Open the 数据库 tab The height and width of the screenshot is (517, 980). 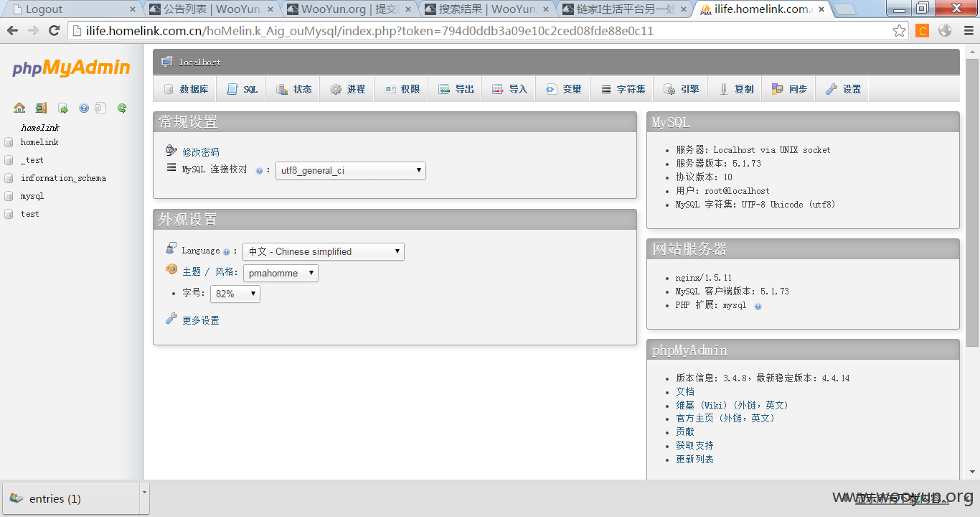pos(185,89)
